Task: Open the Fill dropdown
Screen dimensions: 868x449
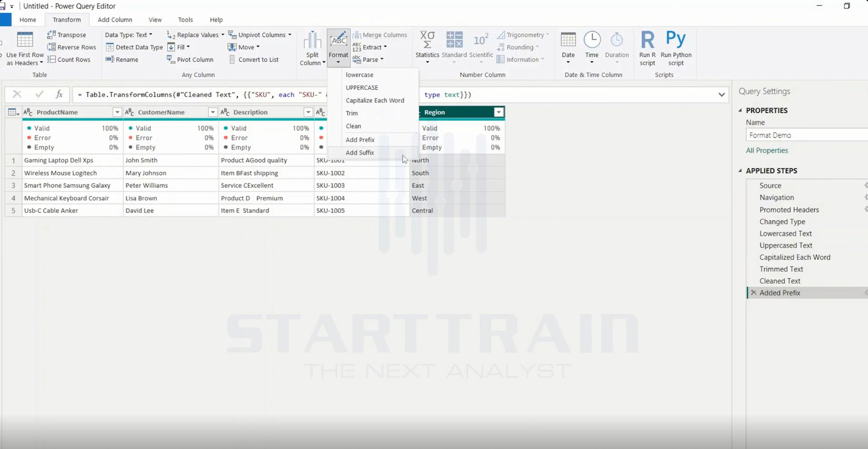Action: pyautogui.click(x=178, y=47)
